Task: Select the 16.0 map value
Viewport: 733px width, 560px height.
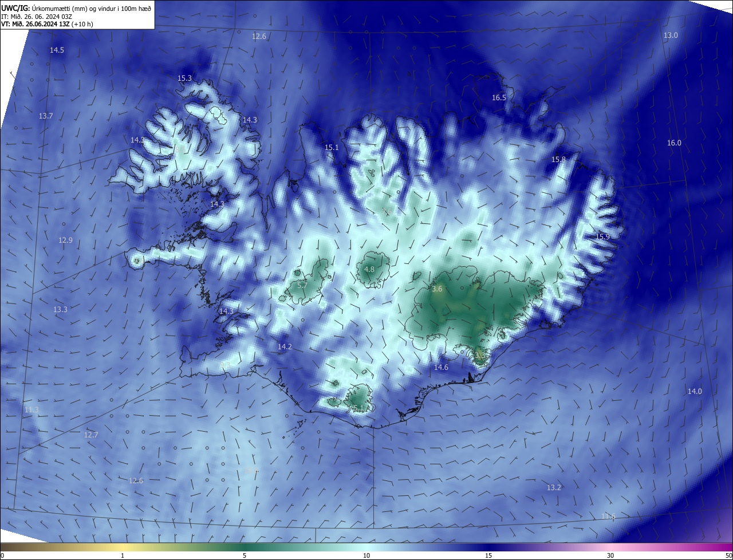Action: [x=675, y=143]
